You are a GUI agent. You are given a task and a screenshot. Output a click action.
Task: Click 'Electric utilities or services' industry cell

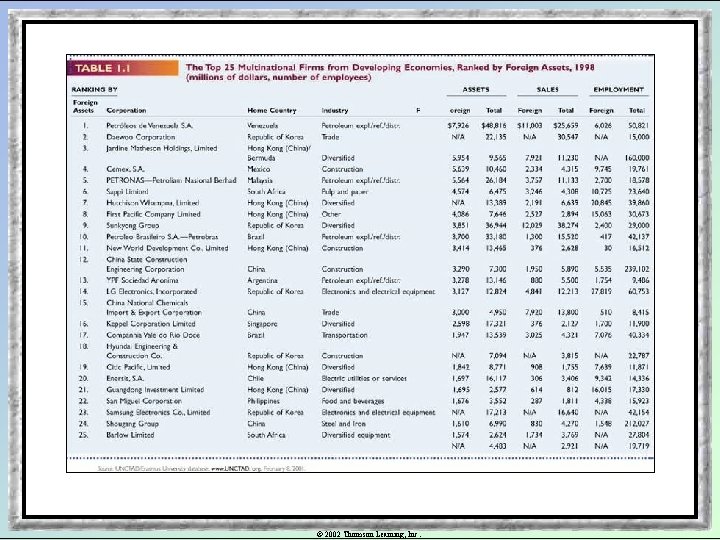pyautogui.click(x=364, y=378)
